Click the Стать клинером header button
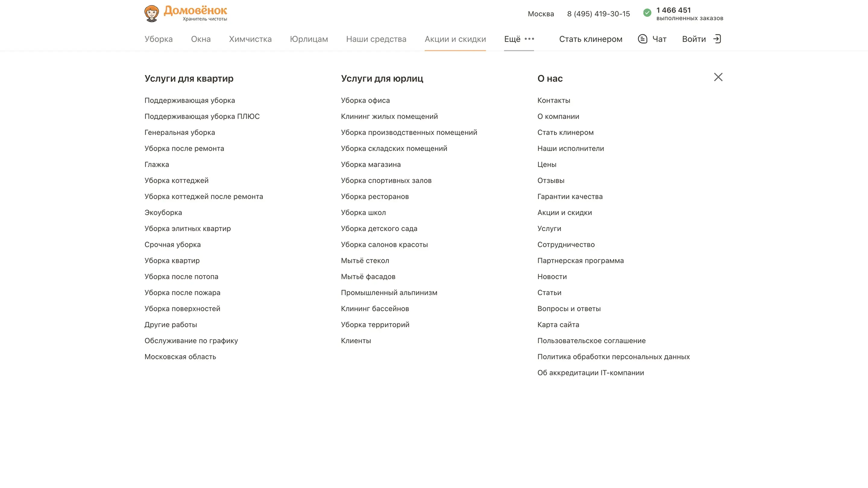 (x=590, y=39)
